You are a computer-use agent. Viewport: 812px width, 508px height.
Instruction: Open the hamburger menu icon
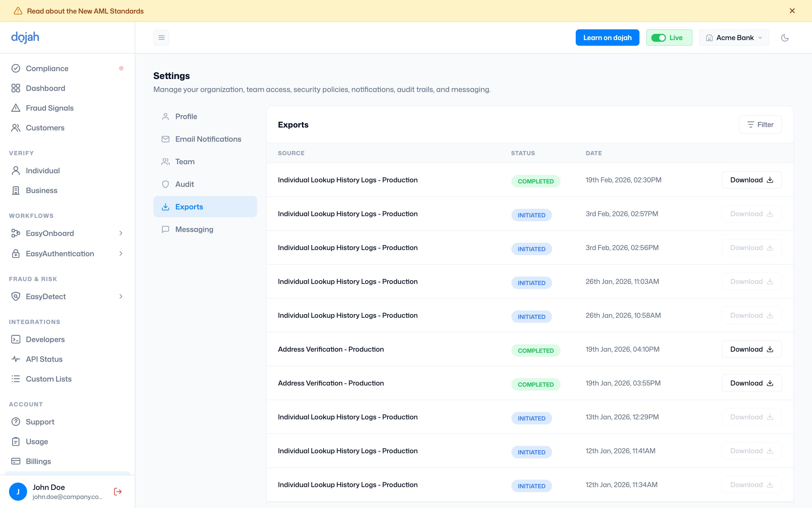[161, 38]
